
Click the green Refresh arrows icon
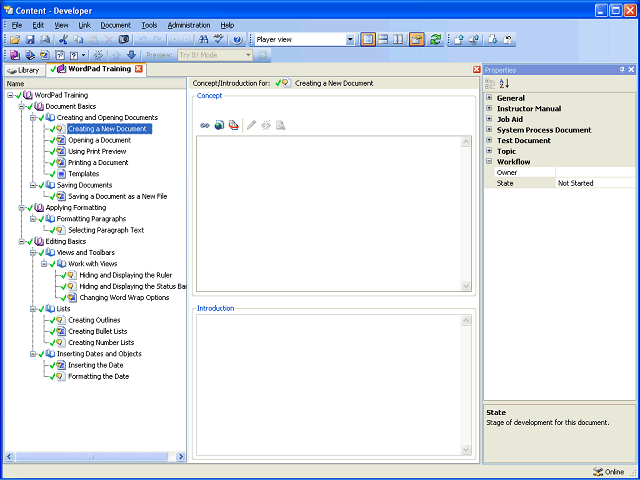(x=435, y=40)
